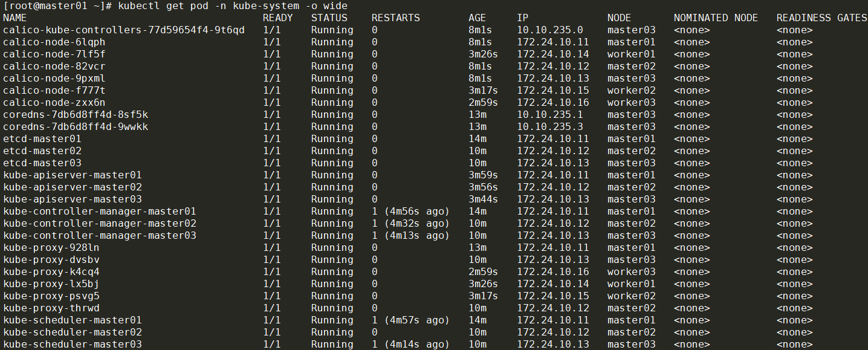Screen dimensions: 868x350
Task: Click the kube-proxy-thrwd pod name
Action: (x=51, y=308)
